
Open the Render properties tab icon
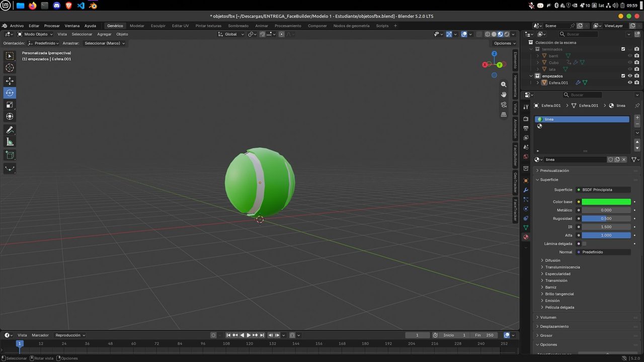526,119
